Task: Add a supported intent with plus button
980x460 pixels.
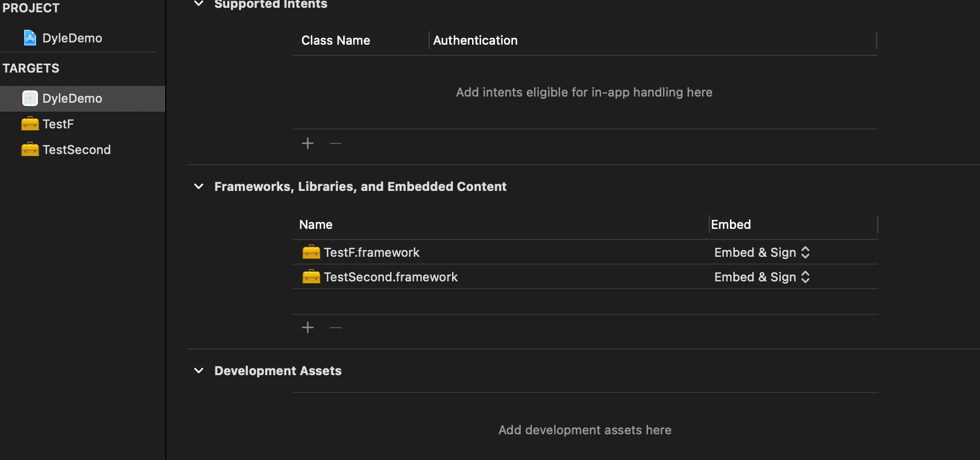Action: coord(308,143)
